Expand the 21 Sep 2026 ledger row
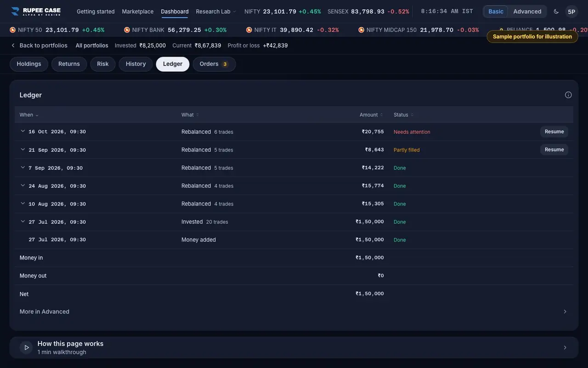Viewport: 588px width, 368px height. [23, 149]
